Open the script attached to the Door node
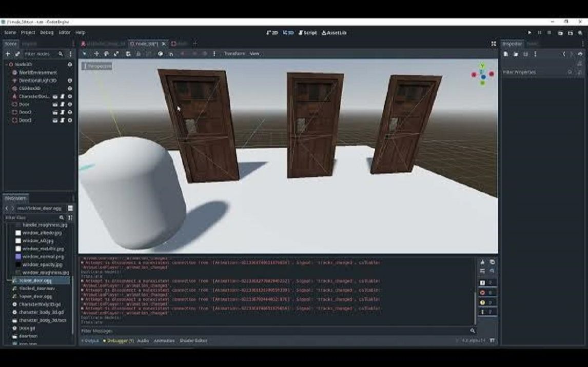Image resolution: width=588 pixels, height=367 pixels. 63,104
